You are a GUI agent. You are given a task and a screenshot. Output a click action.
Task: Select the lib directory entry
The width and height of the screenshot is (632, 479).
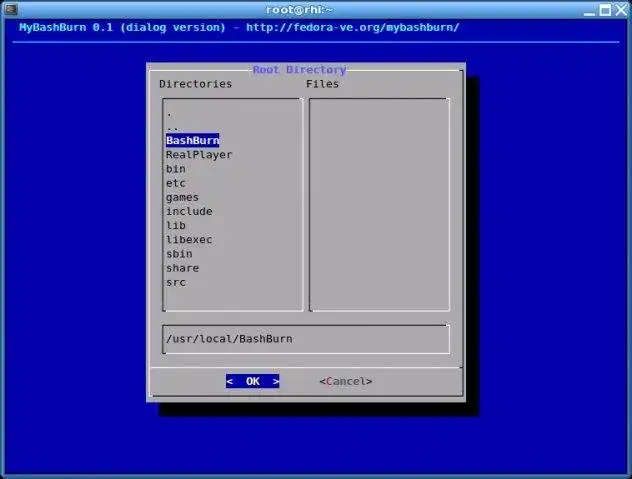[x=176, y=225]
